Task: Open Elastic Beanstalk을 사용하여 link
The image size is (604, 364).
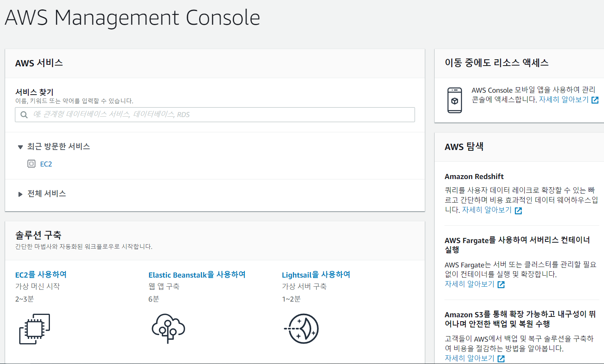Action: click(197, 274)
